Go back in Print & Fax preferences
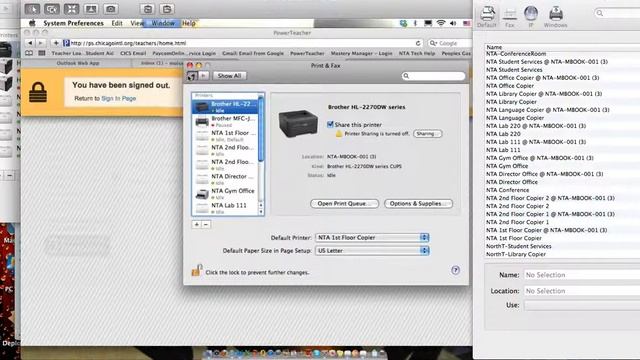The width and height of the screenshot is (640, 360). 192,76
